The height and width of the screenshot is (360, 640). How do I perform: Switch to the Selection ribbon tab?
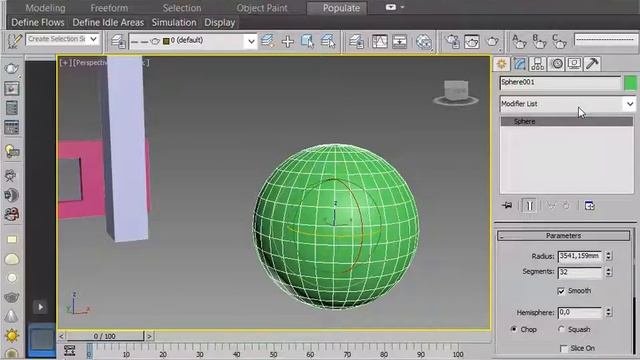182,8
